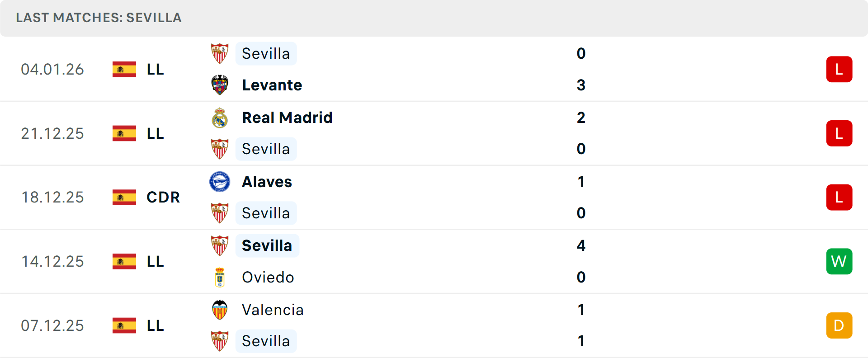
Task: Click the Valencia club crest
Action: click(220, 310)
